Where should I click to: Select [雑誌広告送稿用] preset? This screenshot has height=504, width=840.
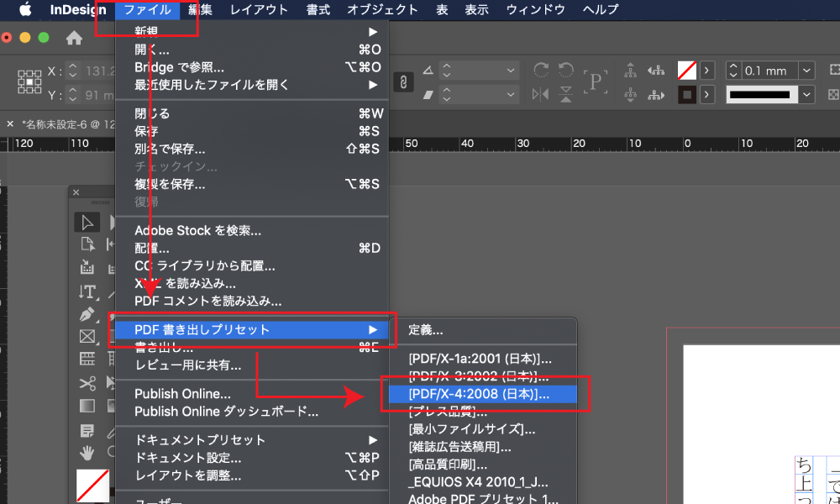[483, 447]
